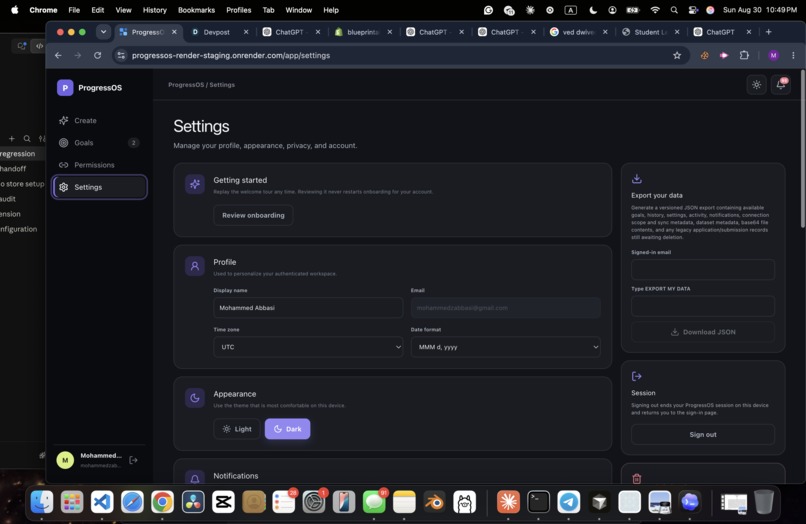Open the Bookmarks menu
806x524 pixels.
click(x=196, y=10)
